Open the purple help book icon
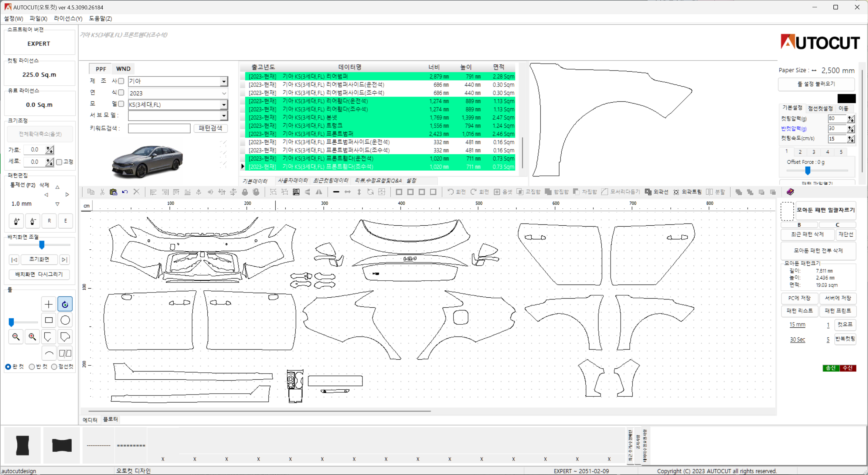The width and height of the screenshot is (868, 475). click(x=791, y=192)
